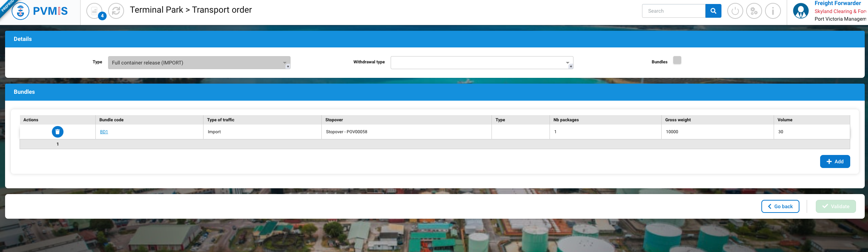The width and height of the screenshot is (868, 252).
Task: Click the Gross weight column header
Action: point(678,120)
